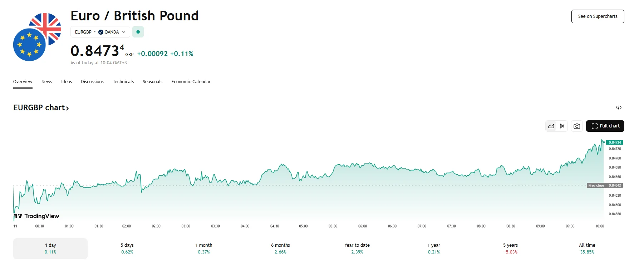This screenshot has height=261, width=644.
Task: Open the Economic Calendar tab
Action: 191,82
